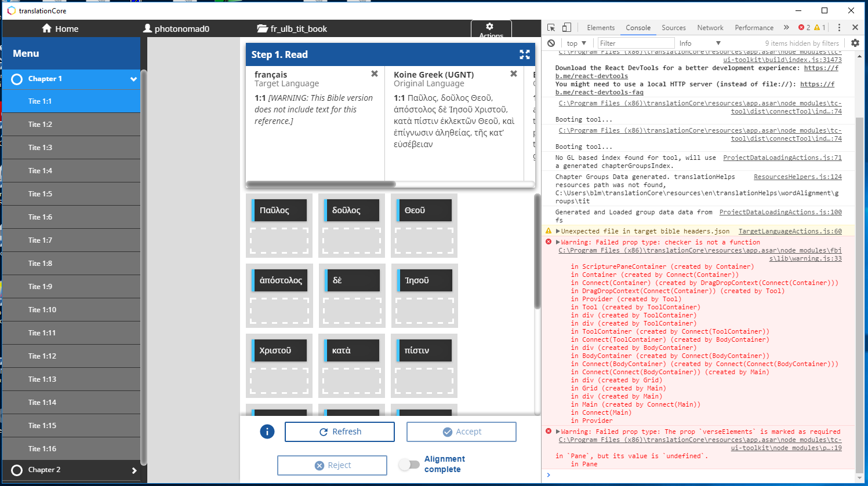Open the ProjectDataLoadingActions.js:100 source link
This screenshot has width=868, height=486.
(780, 212)
